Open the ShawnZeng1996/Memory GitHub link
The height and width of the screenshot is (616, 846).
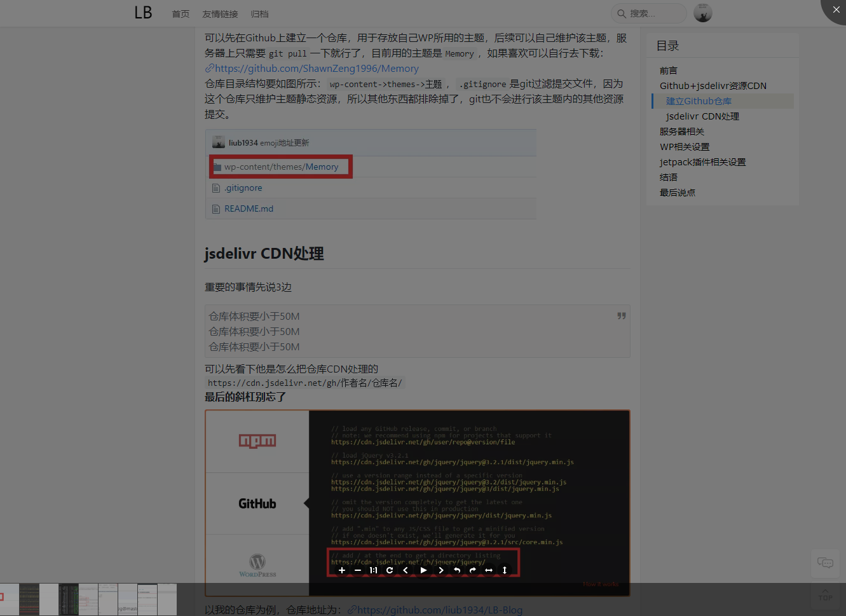(x=312, y=68)
